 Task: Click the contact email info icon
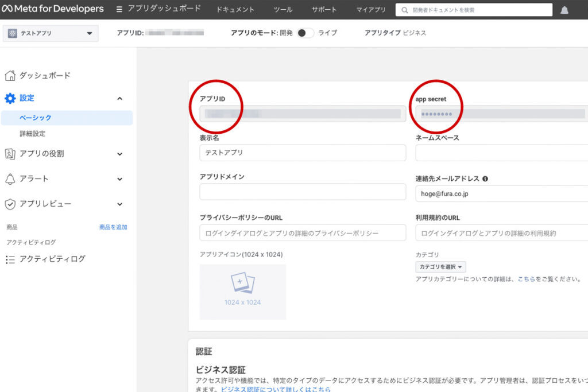tap(485, 178)
